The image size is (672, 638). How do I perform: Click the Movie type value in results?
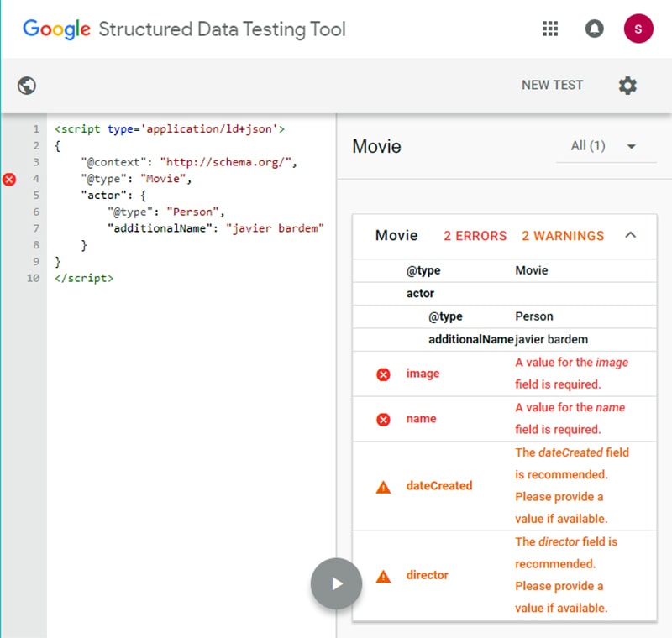tap(532, 270)
